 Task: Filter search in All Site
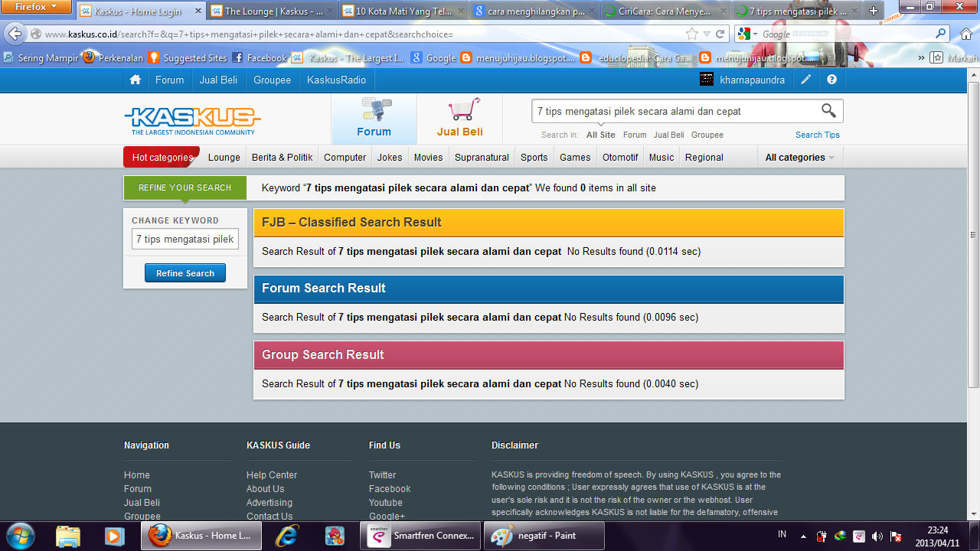601,135
